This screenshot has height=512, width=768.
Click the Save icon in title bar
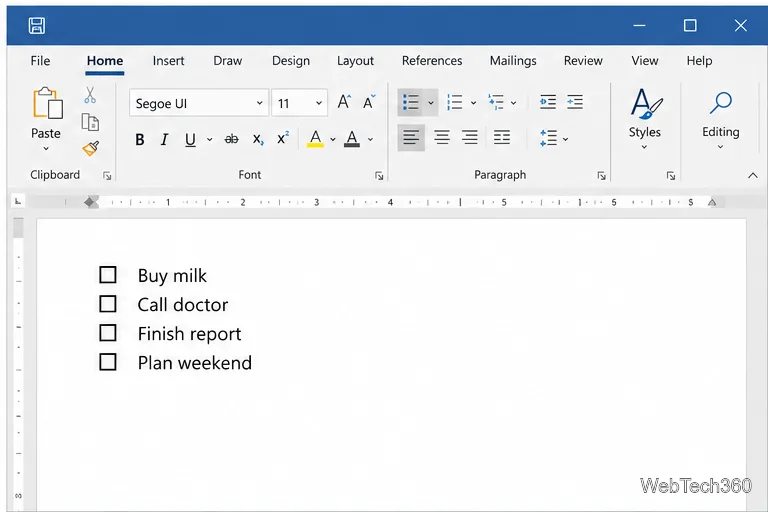37,25
